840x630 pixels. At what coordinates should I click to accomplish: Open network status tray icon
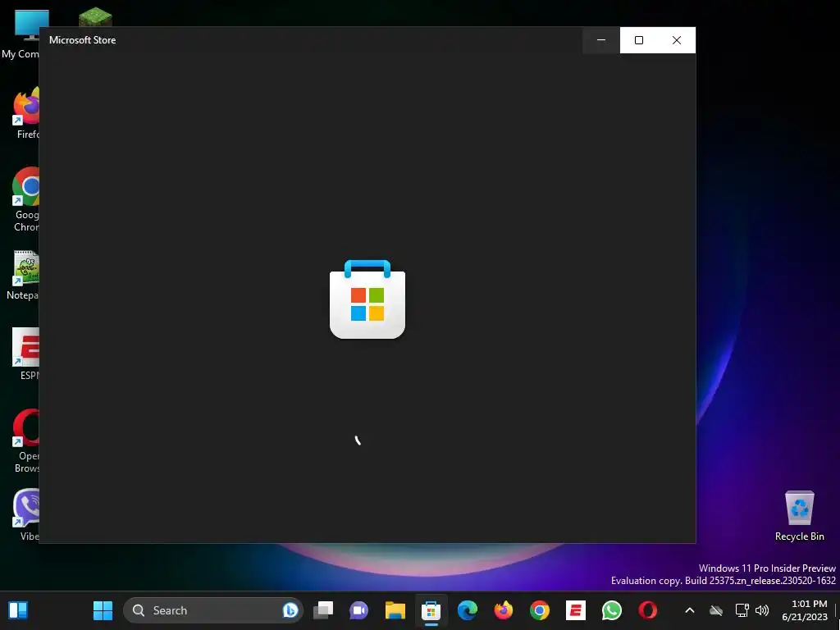click(x=742, y=610)
